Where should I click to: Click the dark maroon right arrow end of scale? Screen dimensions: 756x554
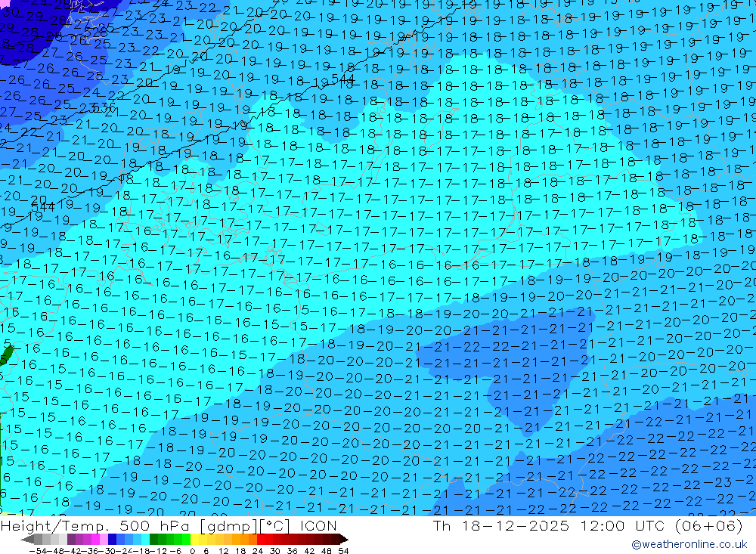tap(344, 539)
